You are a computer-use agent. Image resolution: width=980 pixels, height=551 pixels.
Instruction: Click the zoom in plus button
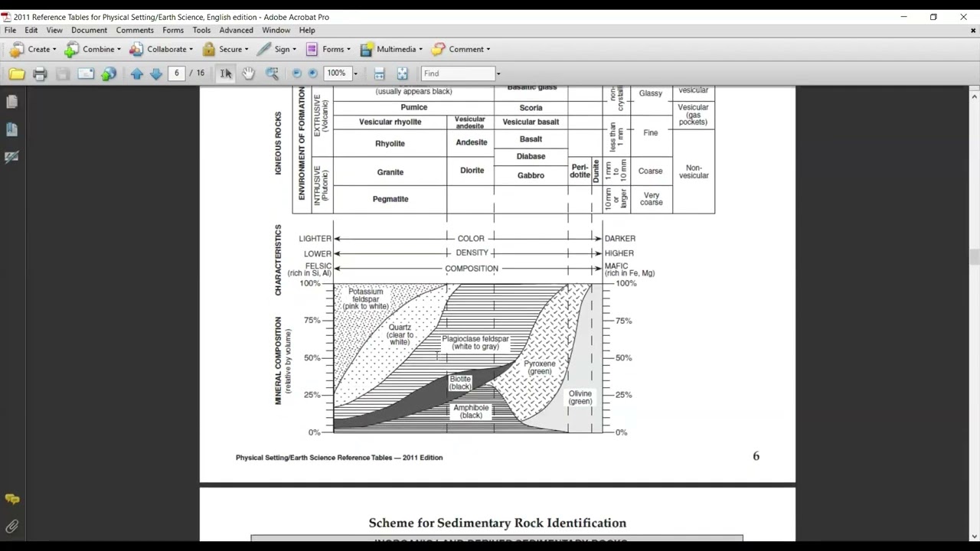coord(312,73)
